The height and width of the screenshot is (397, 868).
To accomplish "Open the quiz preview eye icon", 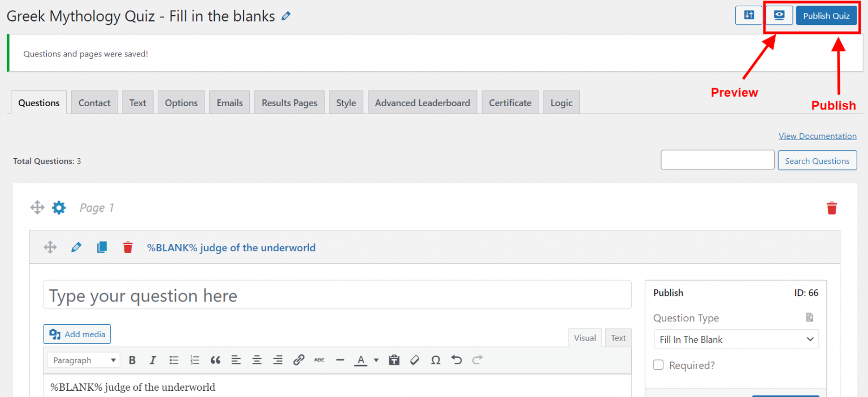I will [x=779, y=16].
